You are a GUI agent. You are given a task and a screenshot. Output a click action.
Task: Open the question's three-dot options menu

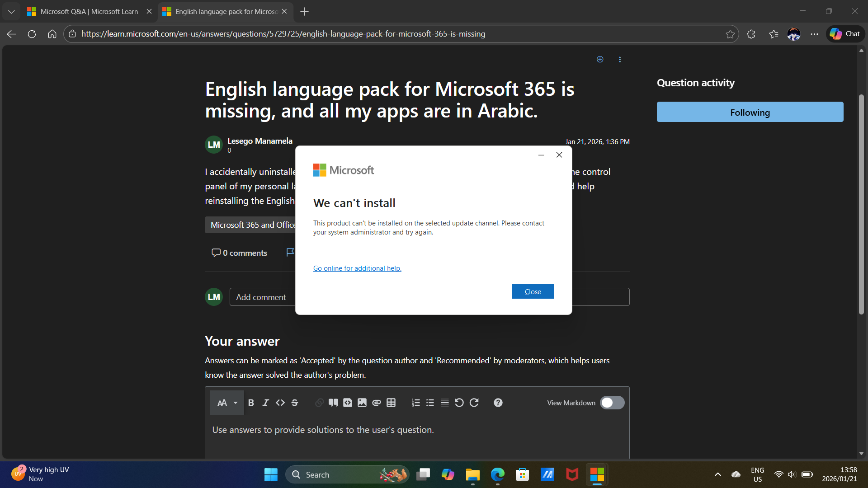620,59
